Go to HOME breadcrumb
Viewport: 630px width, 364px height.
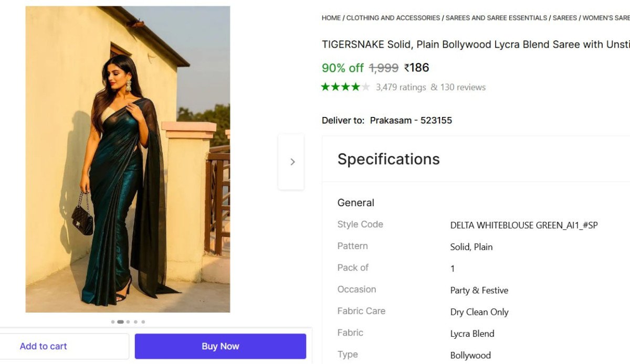(331, 18)
